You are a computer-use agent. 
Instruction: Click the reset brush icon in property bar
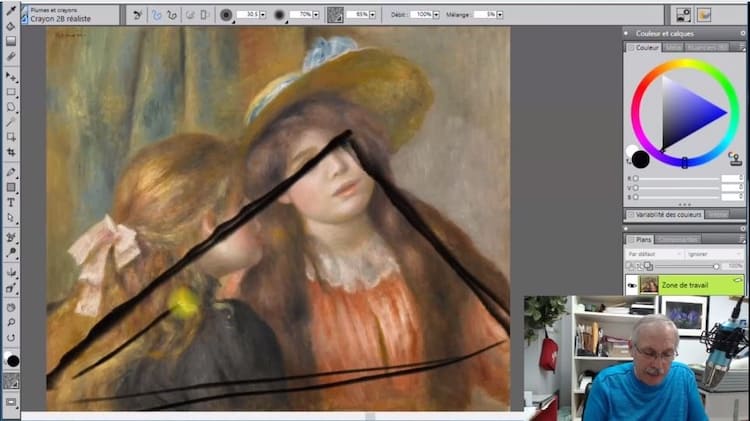(x=137, y=15)
